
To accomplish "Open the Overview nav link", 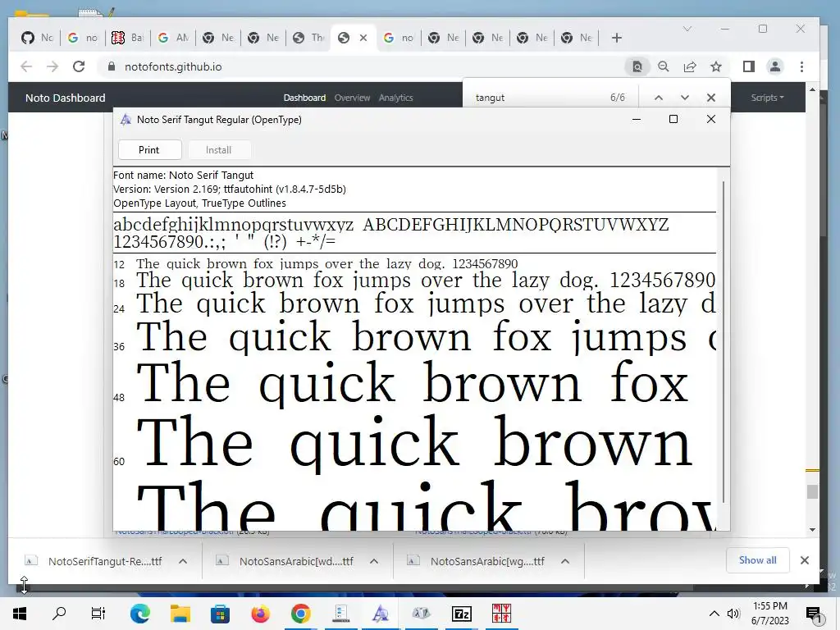I will click(x=352, y=98).
